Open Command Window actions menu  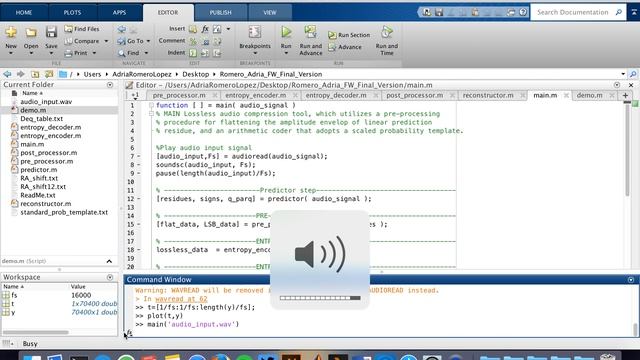(631, 280)
